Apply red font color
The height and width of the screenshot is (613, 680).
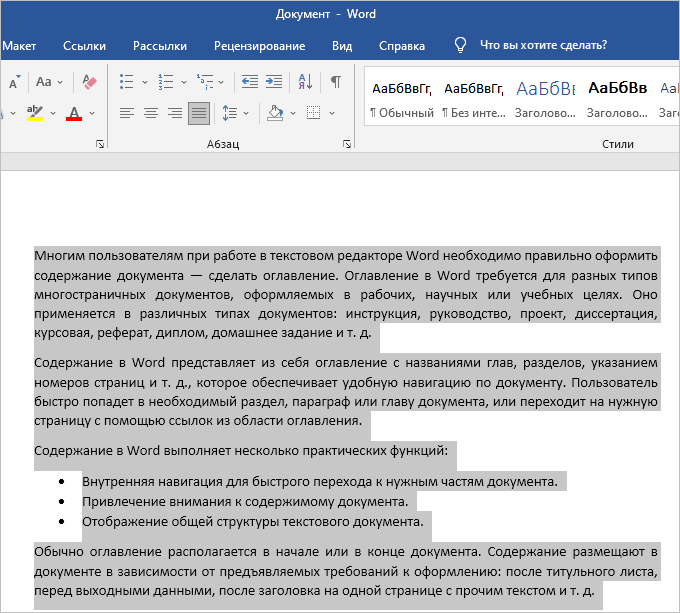pos(74,113)
